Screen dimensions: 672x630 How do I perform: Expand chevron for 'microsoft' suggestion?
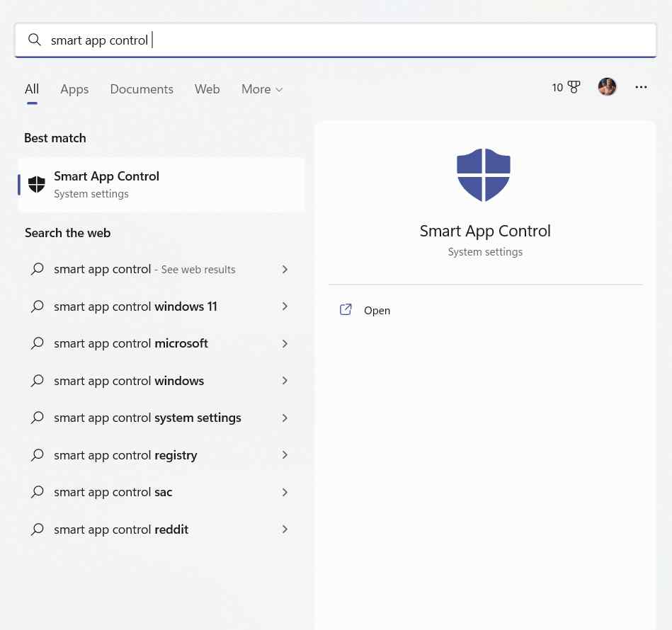(x=285, y=343)
